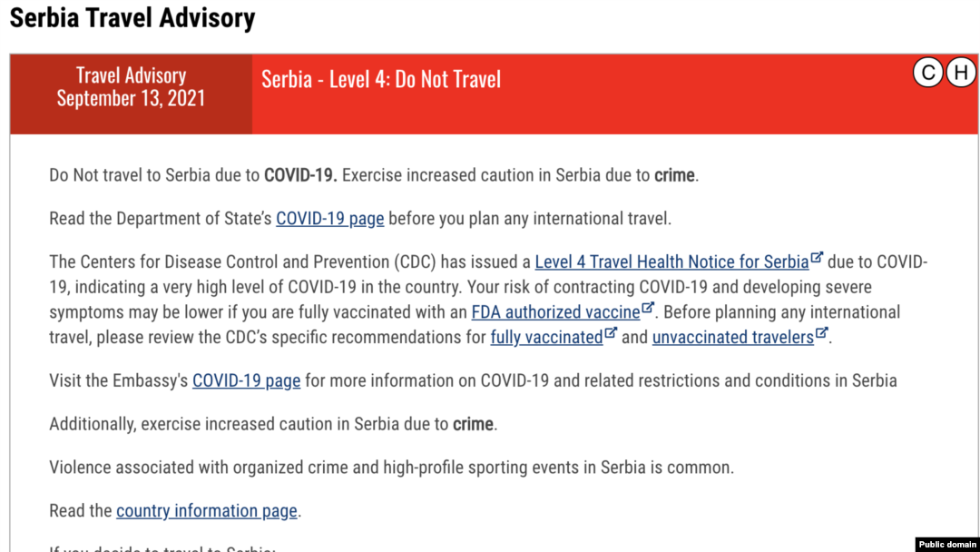Open the Department of State's COVID-19 page link
The width and height of the screenshot is (980, 552).
point(330,219)
